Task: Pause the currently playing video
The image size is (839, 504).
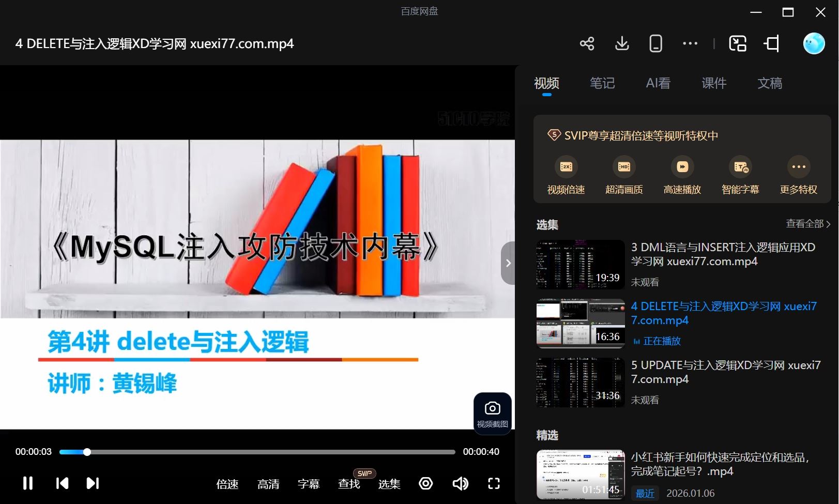Action: coord(27,483)
